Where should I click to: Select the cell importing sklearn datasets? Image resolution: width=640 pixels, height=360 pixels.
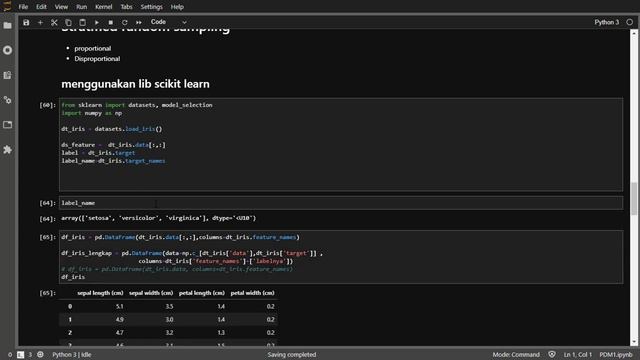pos(341,144)
